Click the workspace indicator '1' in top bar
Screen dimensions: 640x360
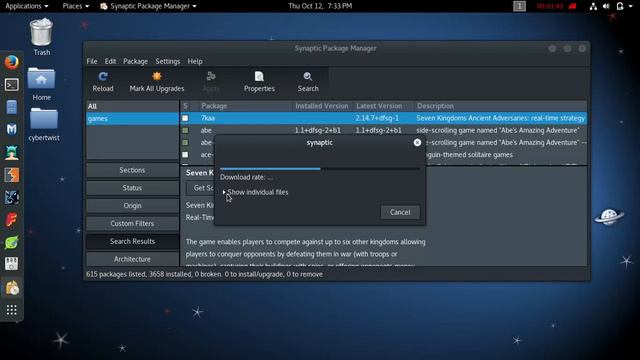pyautogui.click(x=519, y=6)
